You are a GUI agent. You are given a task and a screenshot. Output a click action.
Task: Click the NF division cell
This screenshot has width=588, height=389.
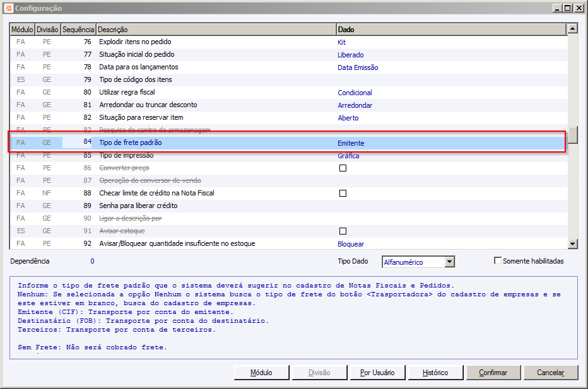click(x=47, y=193)
